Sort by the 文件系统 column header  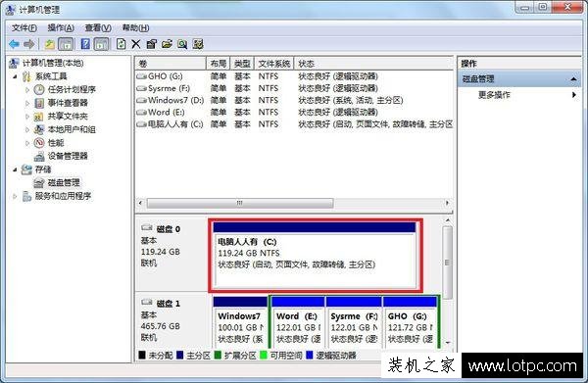[274, 64]
